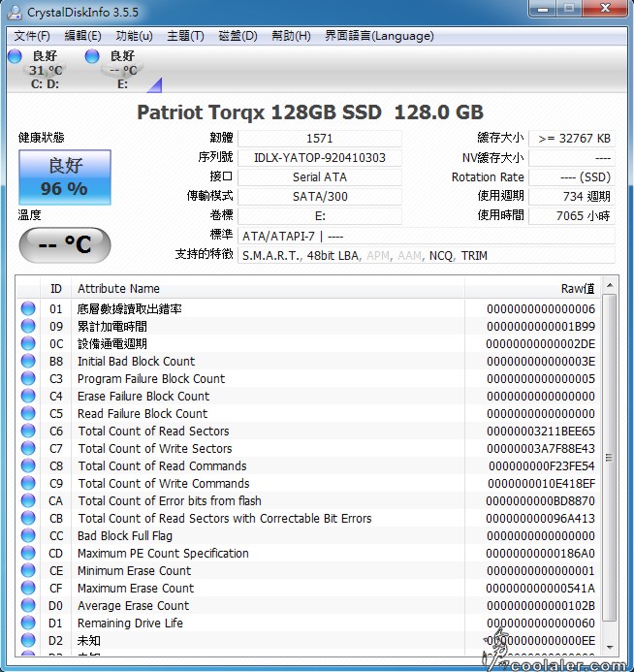Viewport: 634px width, 672px height.
Task: Click status orb for Maximum PE Count Specification
Action: [28, 554]
